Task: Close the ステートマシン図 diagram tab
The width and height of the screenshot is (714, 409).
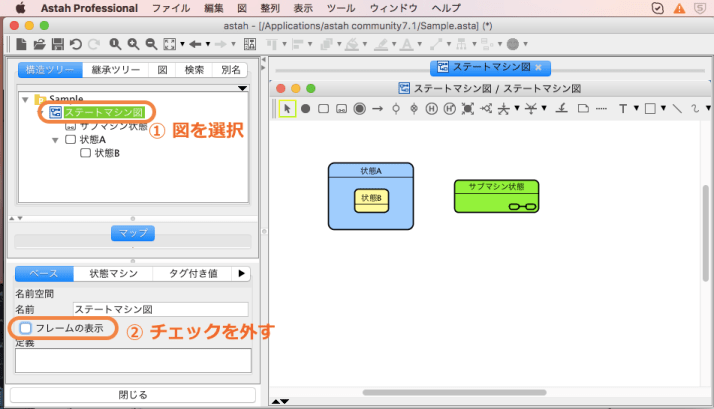Action: (x=538, y=67)
